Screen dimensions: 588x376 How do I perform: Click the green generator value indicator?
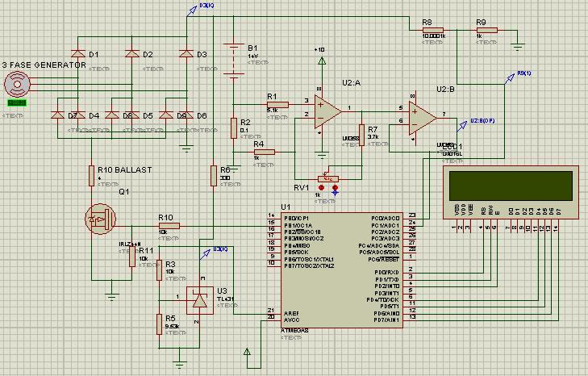(17, 102)
